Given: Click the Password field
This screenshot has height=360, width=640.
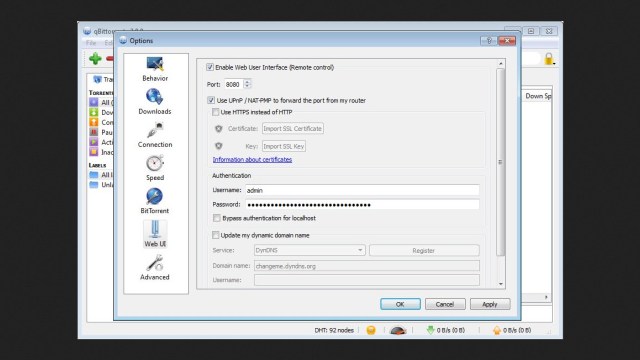Looking at the screenshot, I should [x=362, y=204].
